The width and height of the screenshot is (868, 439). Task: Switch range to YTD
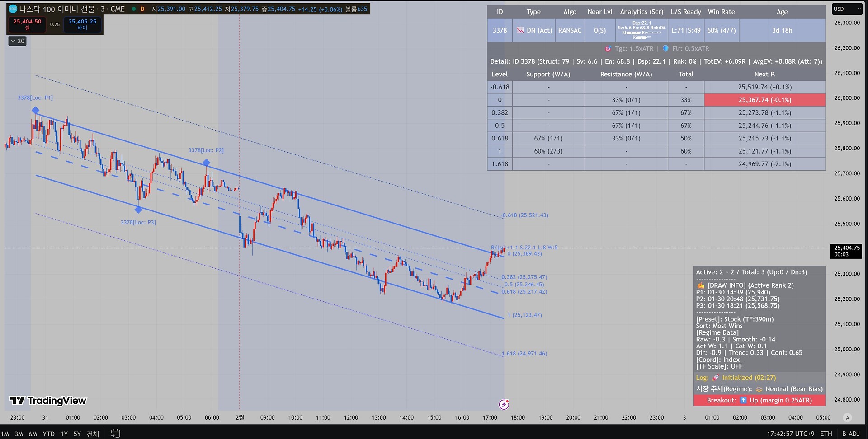(48, 434)
